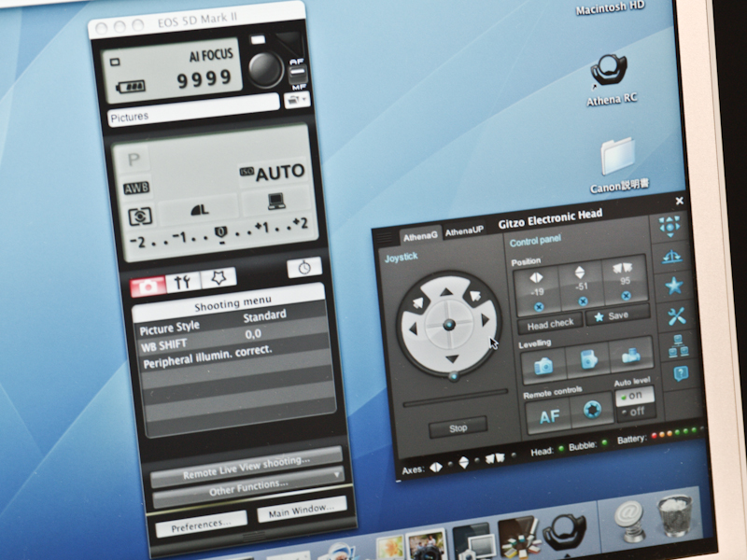This screenshot has width=747, height=560.
Task: Click the joystick left arrow
Action: [x=413, y=329]
